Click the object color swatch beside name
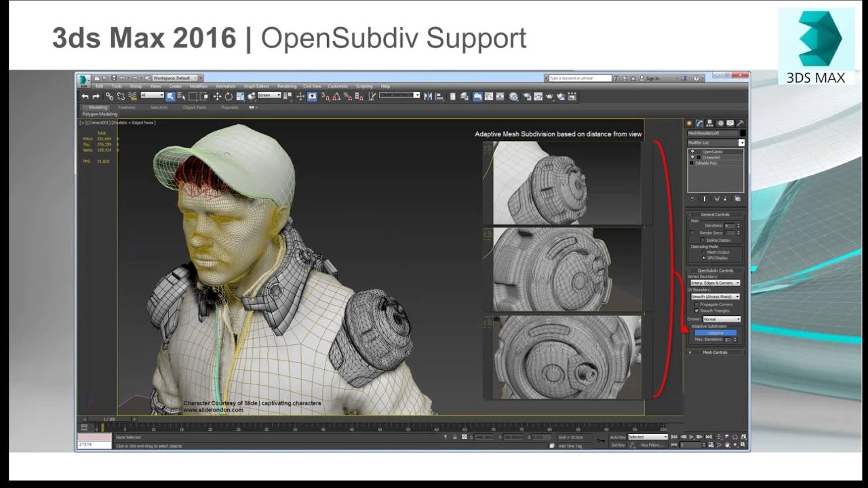 (743, 133)
